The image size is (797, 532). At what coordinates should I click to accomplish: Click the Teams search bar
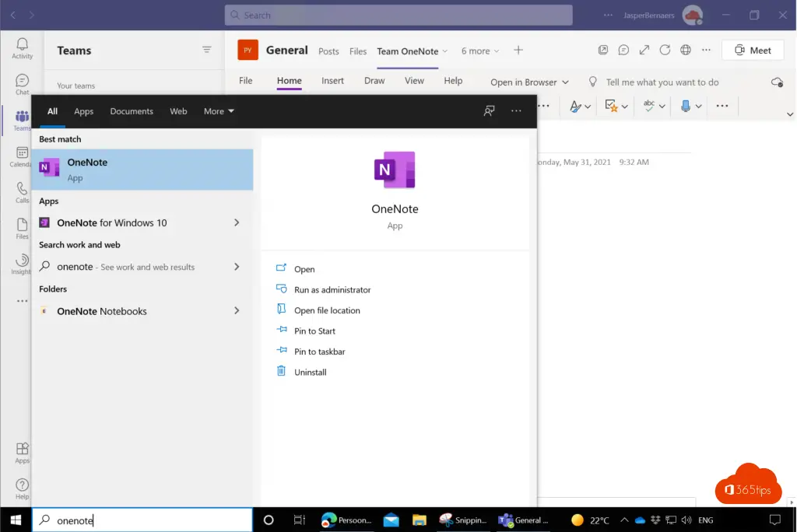(398, 15)
